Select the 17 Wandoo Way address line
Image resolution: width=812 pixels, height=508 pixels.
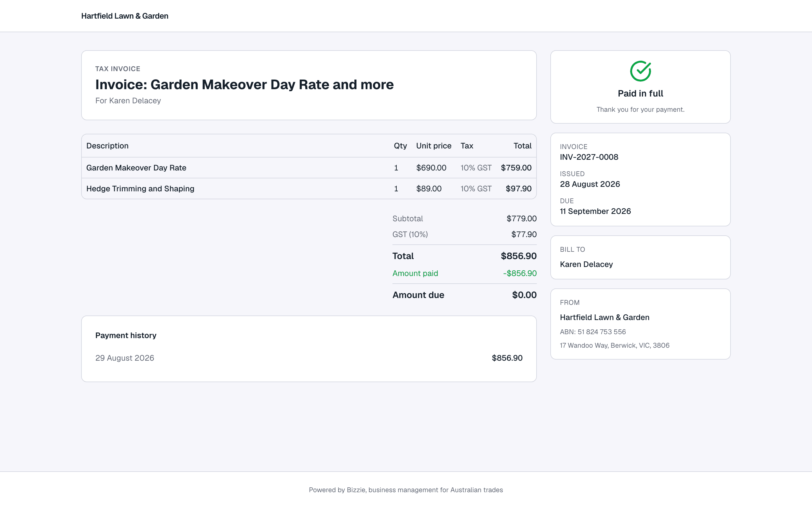(614, 345)
